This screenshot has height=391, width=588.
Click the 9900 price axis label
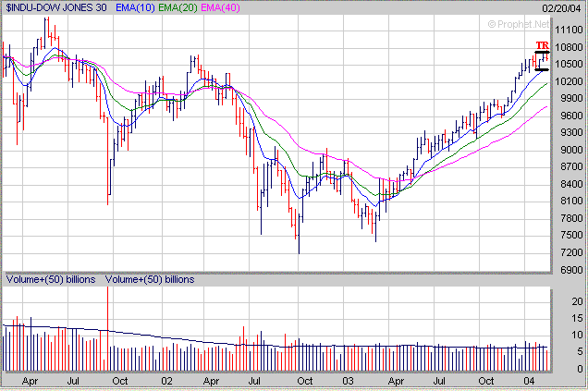(571, 98)
